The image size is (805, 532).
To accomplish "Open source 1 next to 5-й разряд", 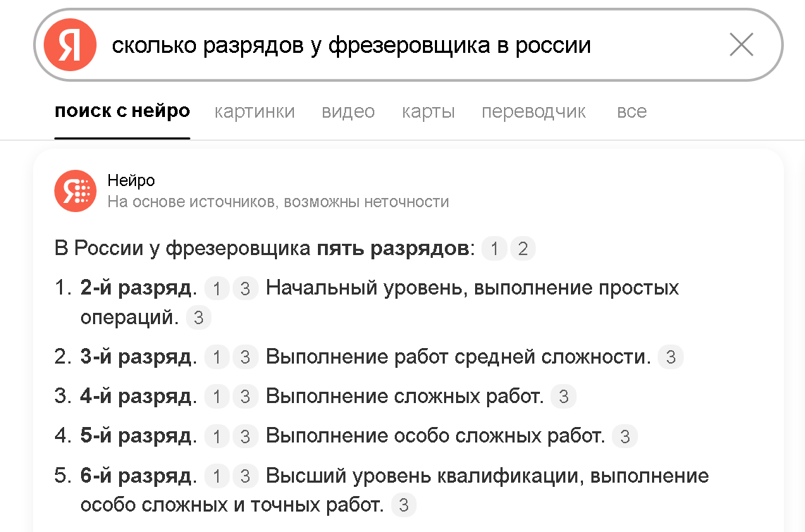I will click(217, 437).
